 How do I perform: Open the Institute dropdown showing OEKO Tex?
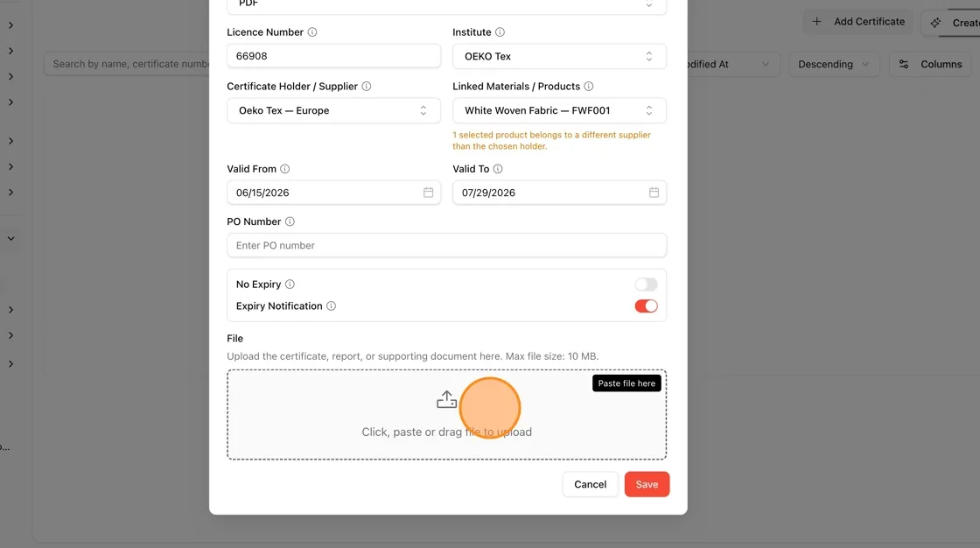pos(559,56)
